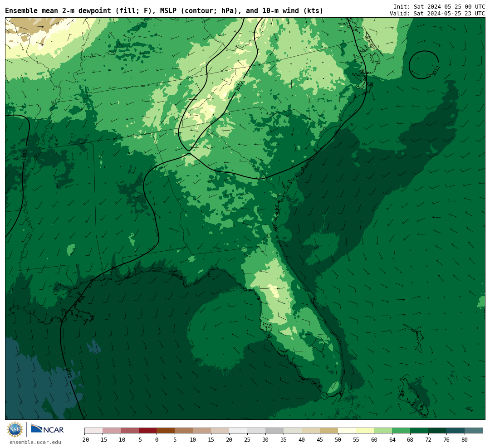Click the brown swatch between 0 and 5
The image size is (490, 448).
tap(166, 431)
